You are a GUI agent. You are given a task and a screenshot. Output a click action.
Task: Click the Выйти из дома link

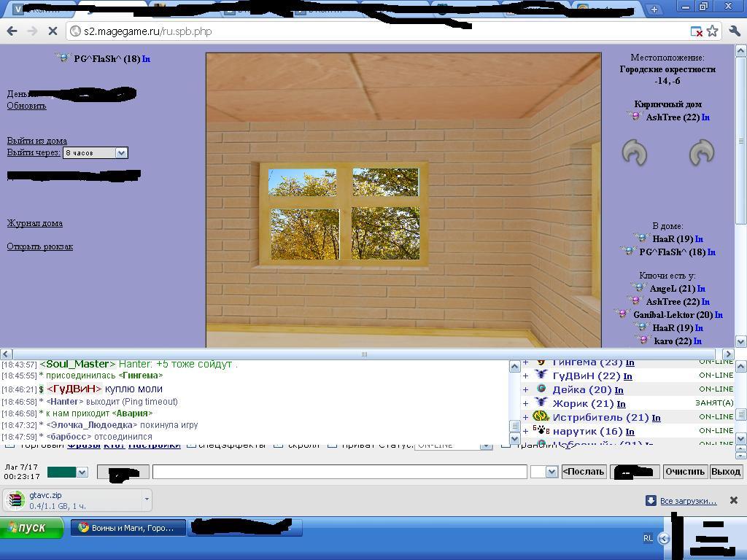click(x=36, y=141)
